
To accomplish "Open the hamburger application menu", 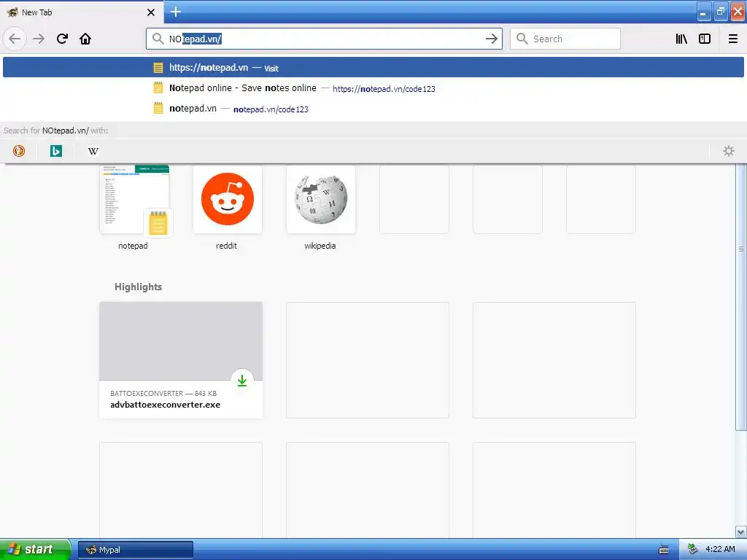I will click(732, 39).
